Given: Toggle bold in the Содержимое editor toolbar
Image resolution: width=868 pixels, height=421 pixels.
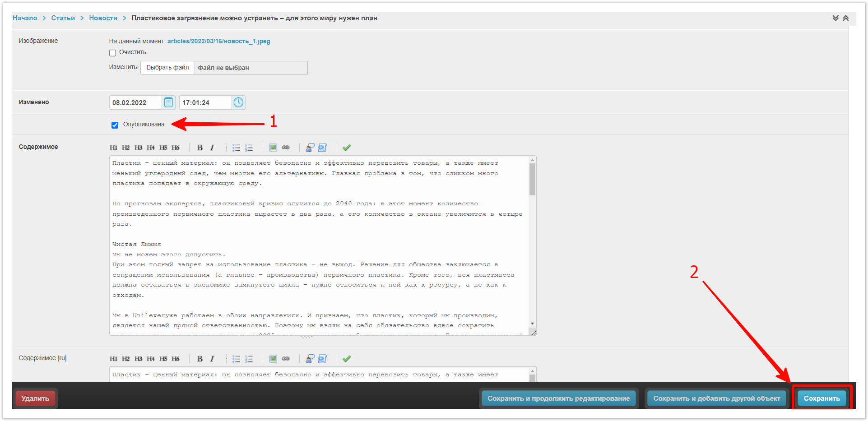Looking at the screenshot, I should coord(200,148).
